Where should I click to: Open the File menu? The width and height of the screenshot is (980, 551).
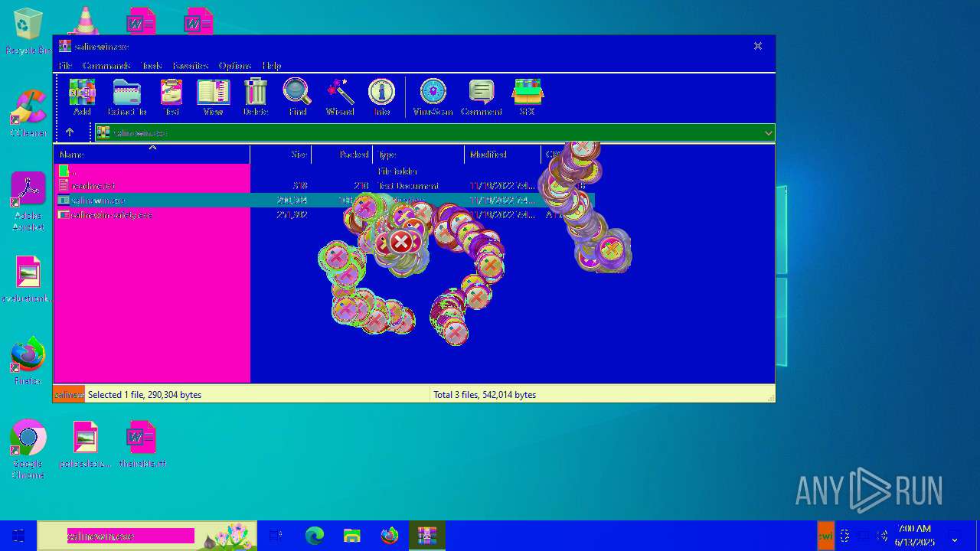[65, 66]
